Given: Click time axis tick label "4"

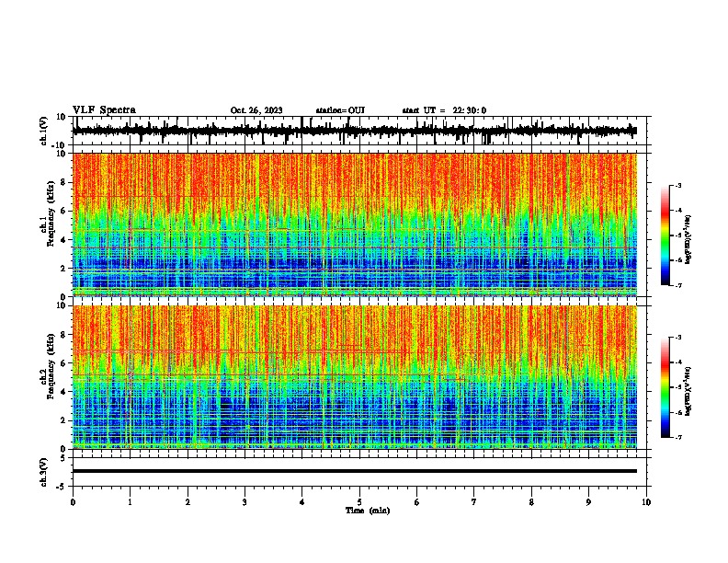Looking at the screenshot, I should (302, 502).
